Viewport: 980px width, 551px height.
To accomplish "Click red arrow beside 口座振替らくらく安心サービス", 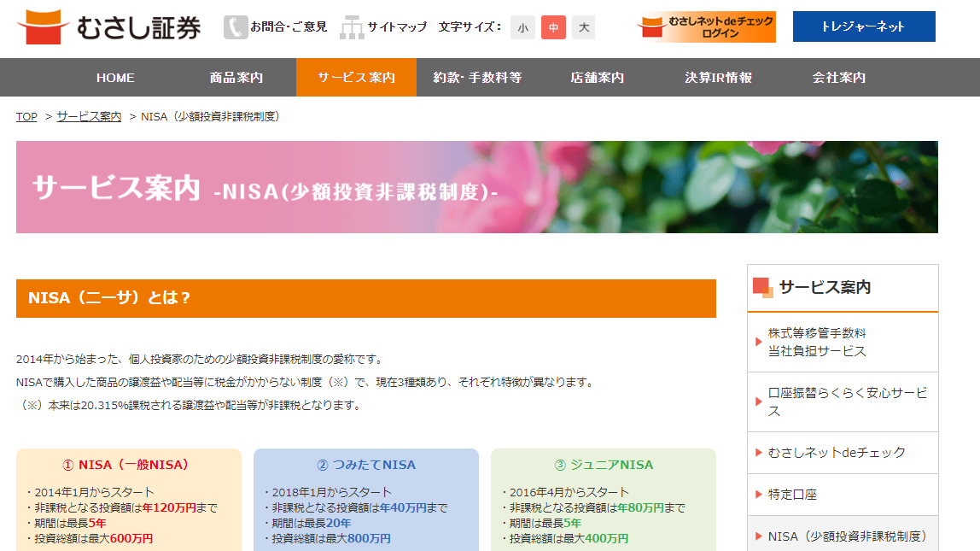I will tap(759, 402).
